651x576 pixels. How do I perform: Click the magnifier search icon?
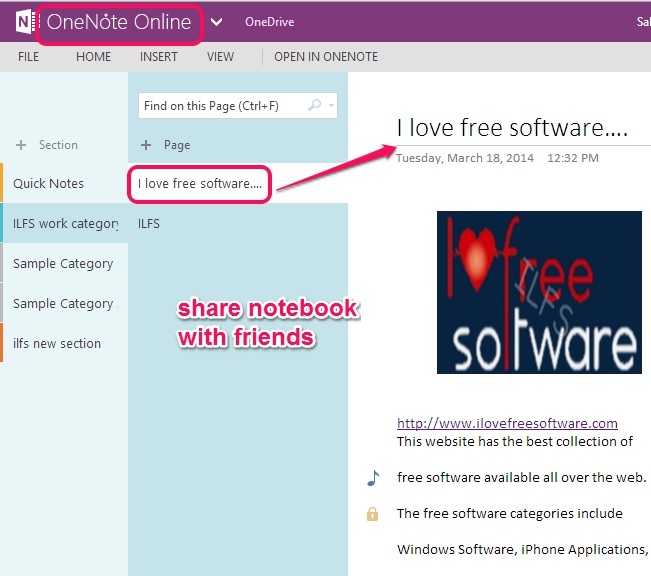tap(315, 105)
